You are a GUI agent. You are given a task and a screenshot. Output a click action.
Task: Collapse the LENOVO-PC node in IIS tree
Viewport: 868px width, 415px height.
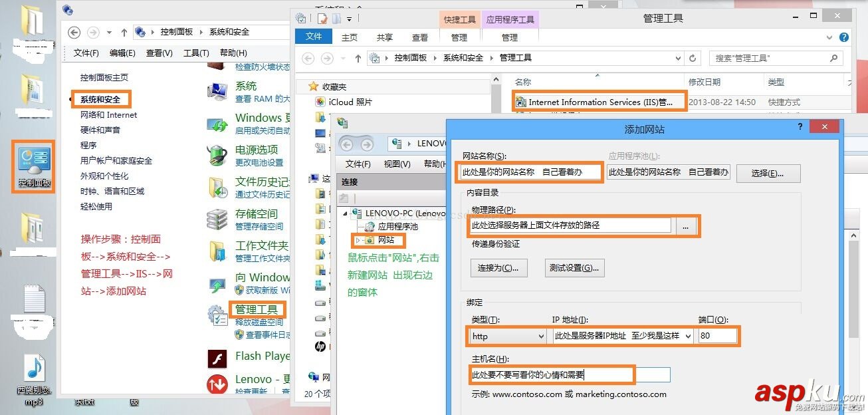(x=347, y=214)
